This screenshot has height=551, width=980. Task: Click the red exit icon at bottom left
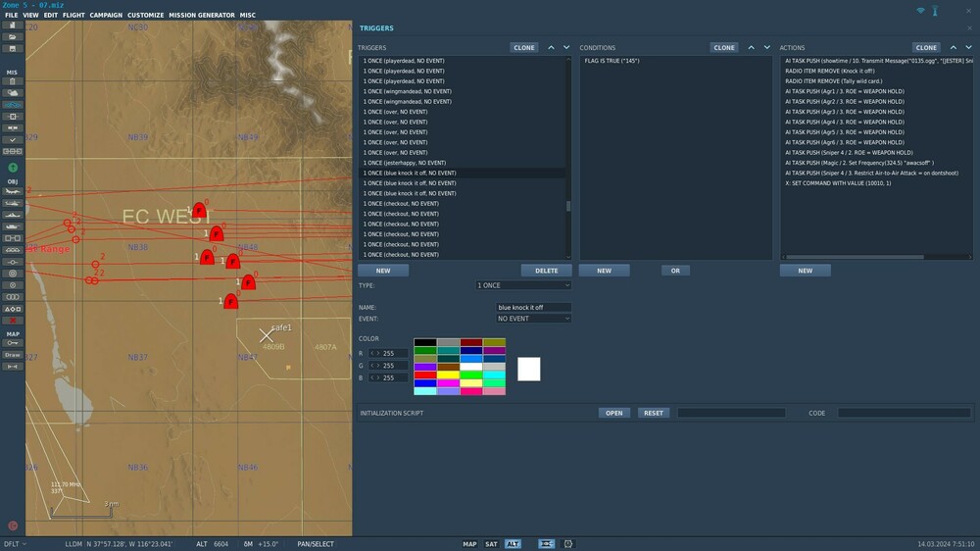tap(13, 526)
